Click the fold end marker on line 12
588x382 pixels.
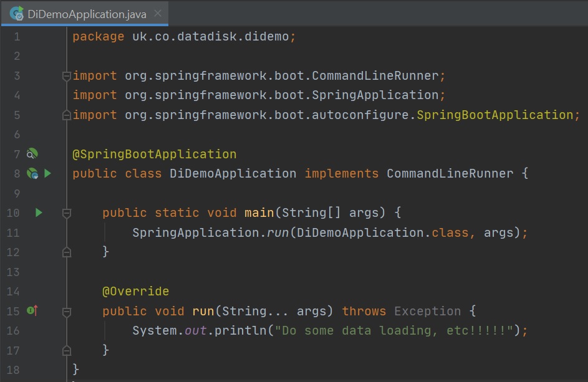click(66, 252)
